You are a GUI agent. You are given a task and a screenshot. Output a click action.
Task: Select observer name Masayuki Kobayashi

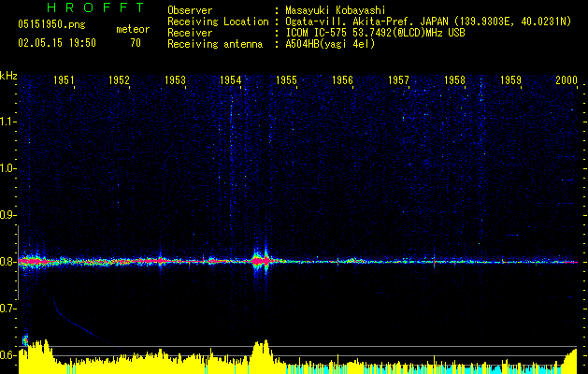(x=336, y=10)
